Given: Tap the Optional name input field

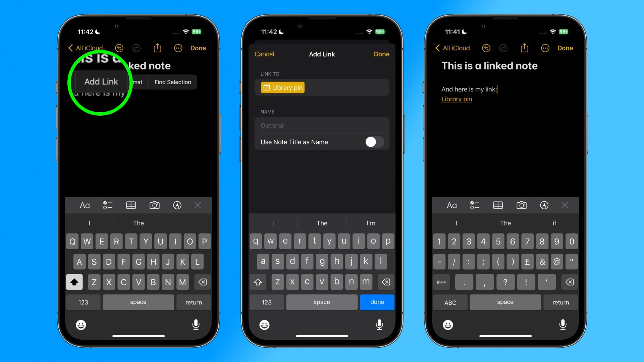Looking at the screenshot, I should 322,125.
